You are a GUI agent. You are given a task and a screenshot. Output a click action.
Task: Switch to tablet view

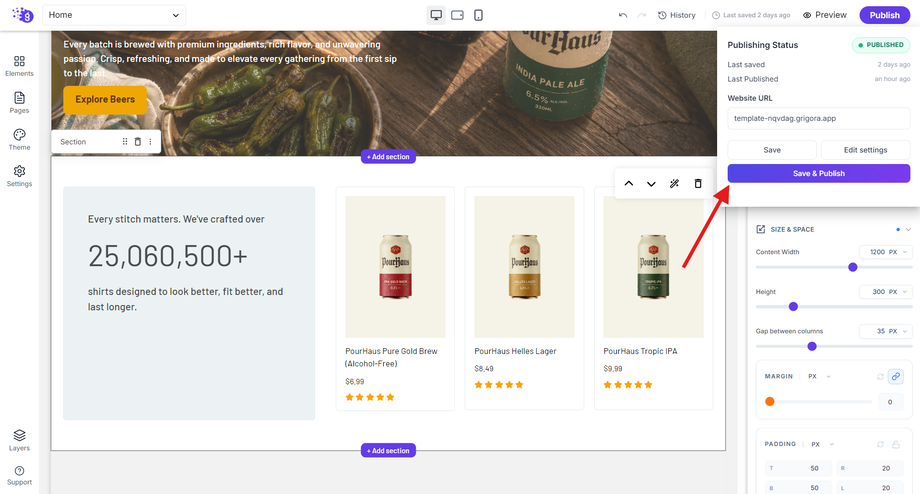coord(457,15)
